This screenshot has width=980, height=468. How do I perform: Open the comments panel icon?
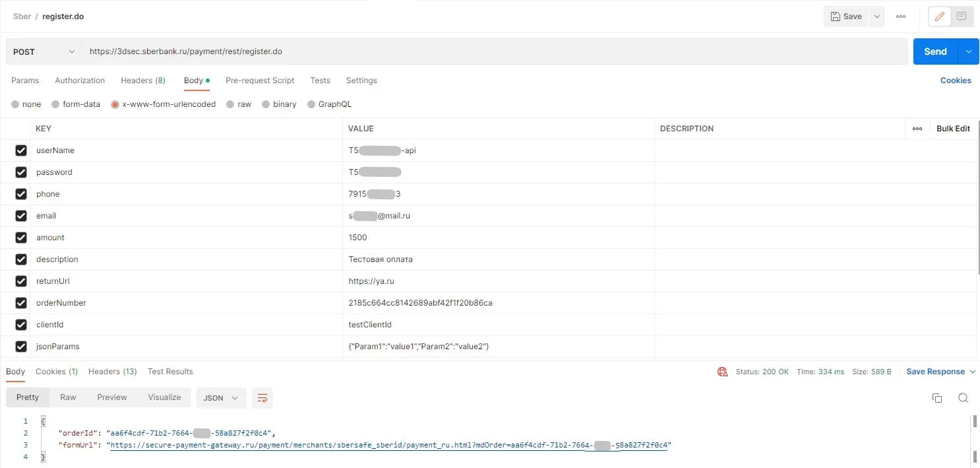click(962, 17)
